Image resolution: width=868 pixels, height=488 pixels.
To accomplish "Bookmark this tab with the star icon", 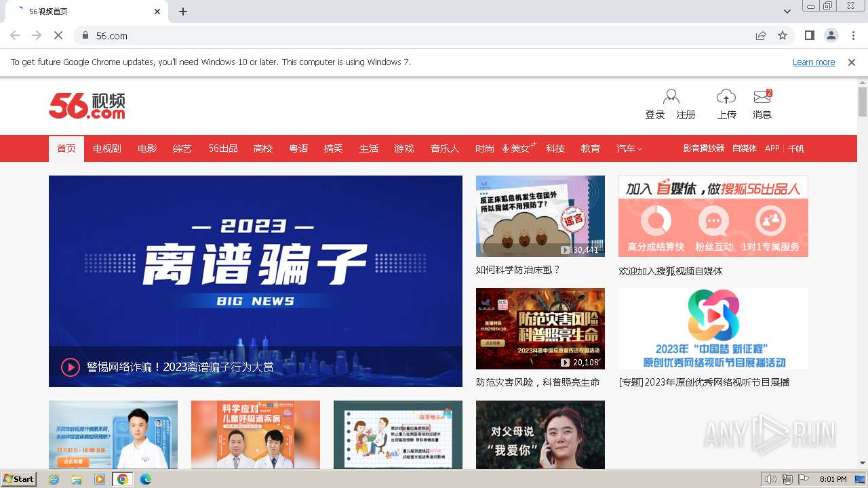I will (783, 35).
